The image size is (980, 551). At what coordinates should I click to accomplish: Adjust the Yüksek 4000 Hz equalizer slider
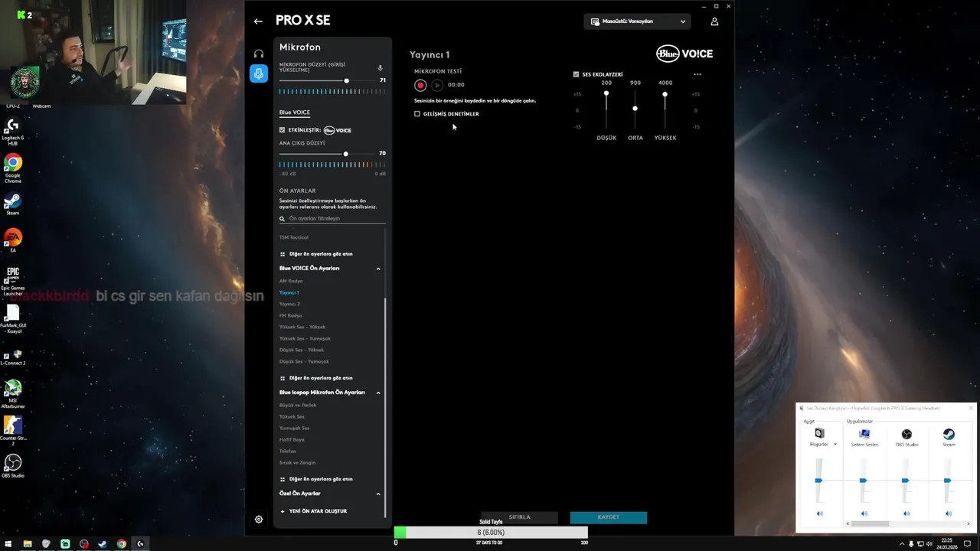click(x=665, y=94)
